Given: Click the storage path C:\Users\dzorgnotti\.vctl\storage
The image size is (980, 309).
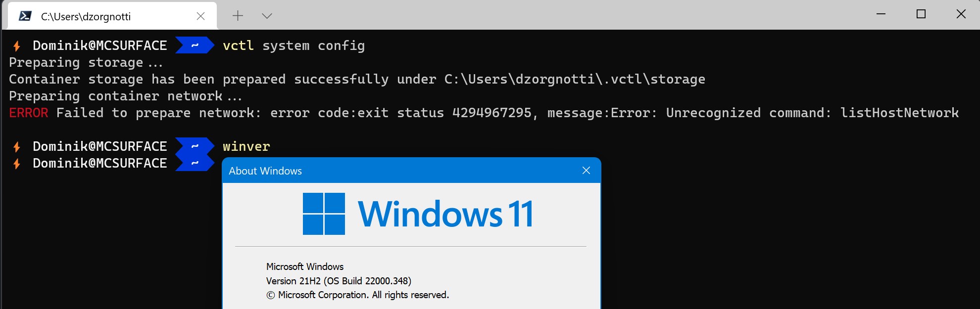Looking at the screenshot, I should 573,79.
